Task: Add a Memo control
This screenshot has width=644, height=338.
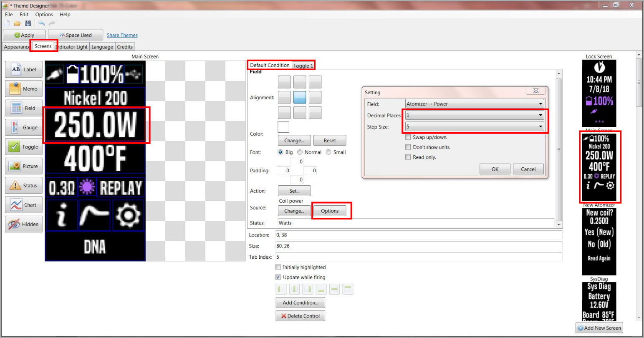Action: [24, 89]
